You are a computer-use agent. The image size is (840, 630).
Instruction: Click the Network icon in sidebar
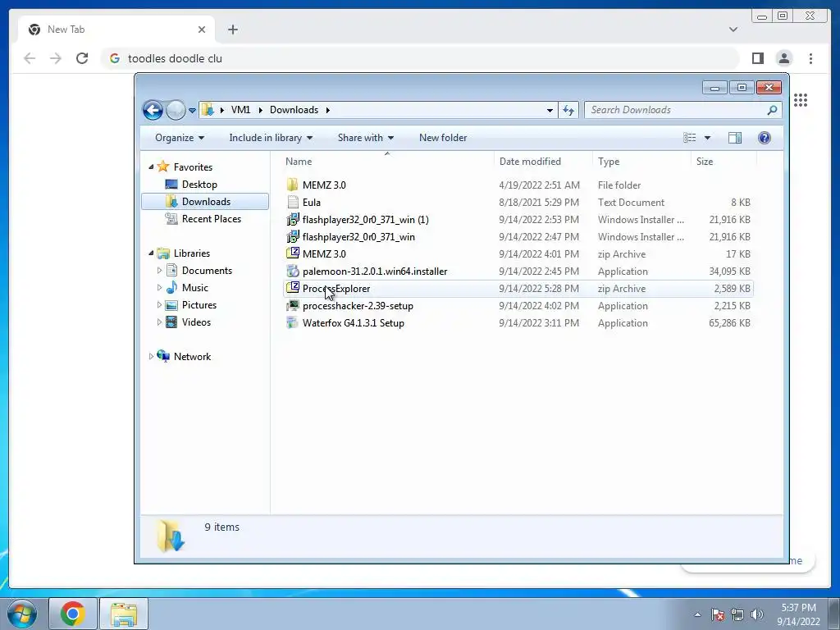tap(163, 356)
